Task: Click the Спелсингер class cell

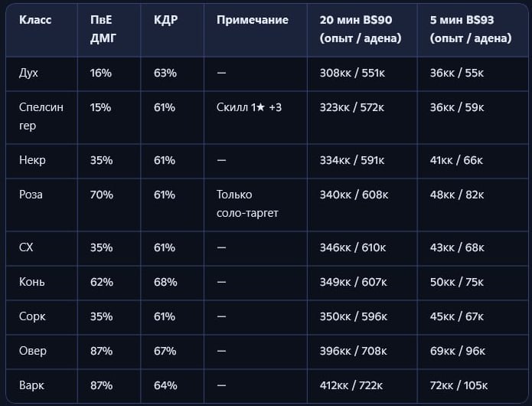Action: (x=41, y=116)
